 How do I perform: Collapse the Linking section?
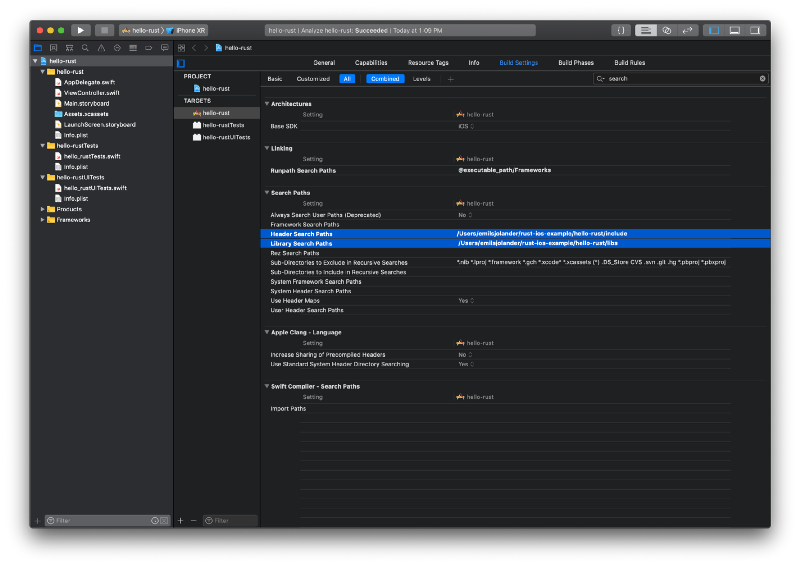pos(266,148)
